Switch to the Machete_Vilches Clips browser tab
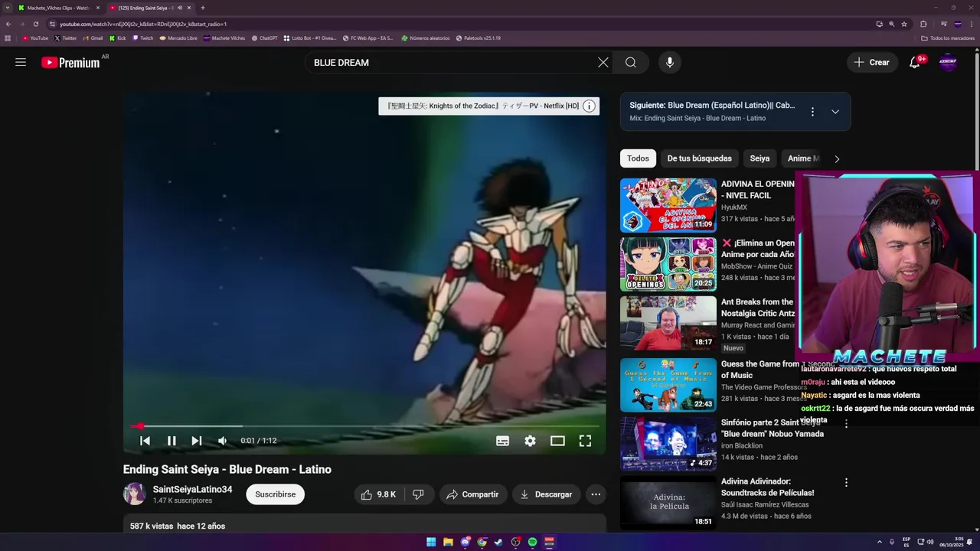Viewport: 980px width, 551px height. [x=59, y=8]
